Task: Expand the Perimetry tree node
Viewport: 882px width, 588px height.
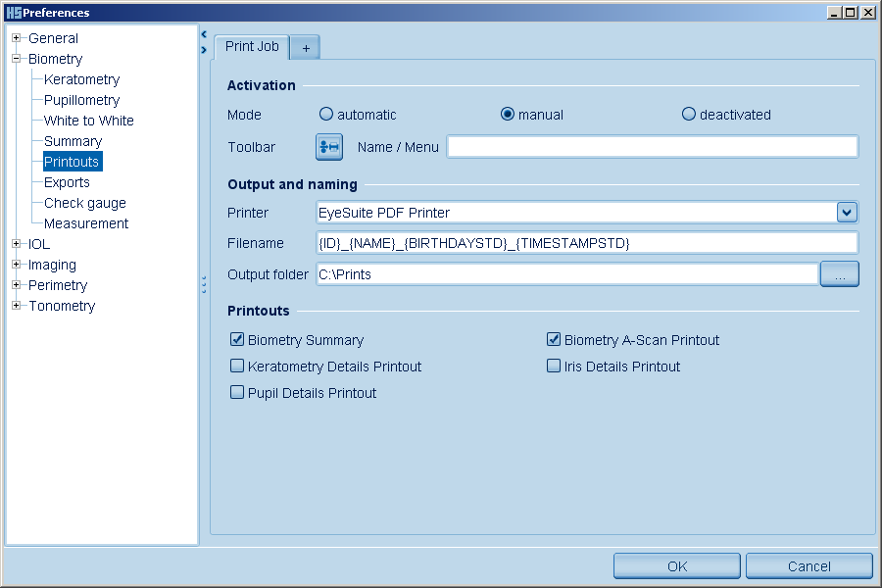Action: coord(17,285)
